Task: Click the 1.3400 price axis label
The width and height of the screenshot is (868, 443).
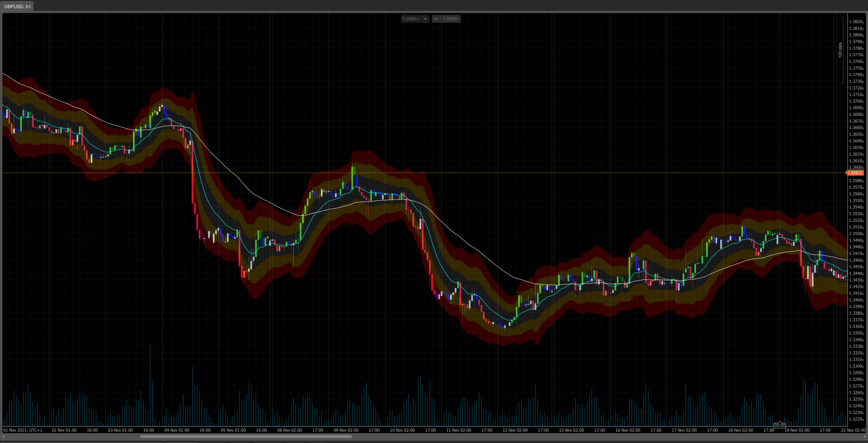Action: pyautogui.click(x=856, y=300)
